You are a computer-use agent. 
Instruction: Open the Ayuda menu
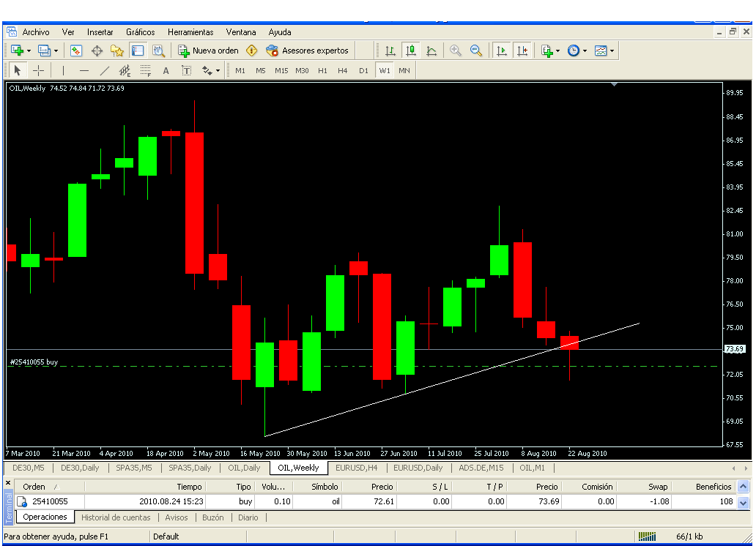(x=280, y=31)
